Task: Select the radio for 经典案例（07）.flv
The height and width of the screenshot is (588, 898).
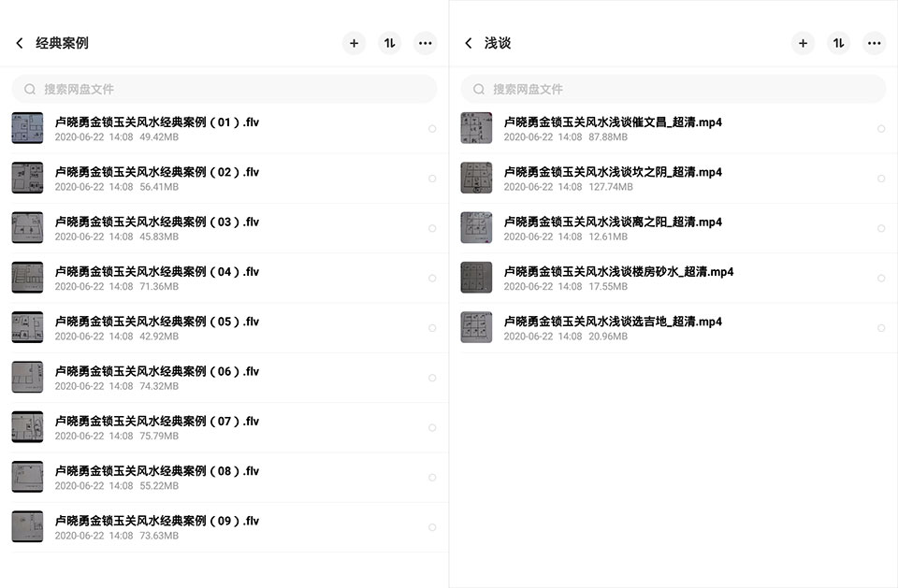Action: (x=432, y=428)
